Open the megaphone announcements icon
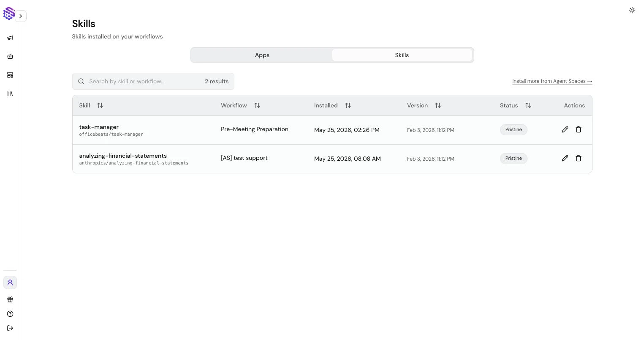Viewport: 644px width, 340px height. [x=10, y=38]
